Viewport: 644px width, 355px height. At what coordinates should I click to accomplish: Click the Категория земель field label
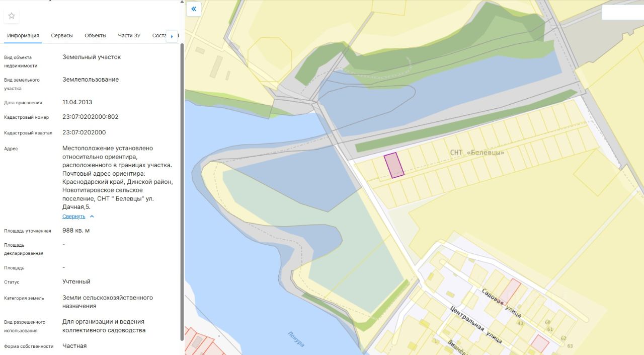(24, 298)
